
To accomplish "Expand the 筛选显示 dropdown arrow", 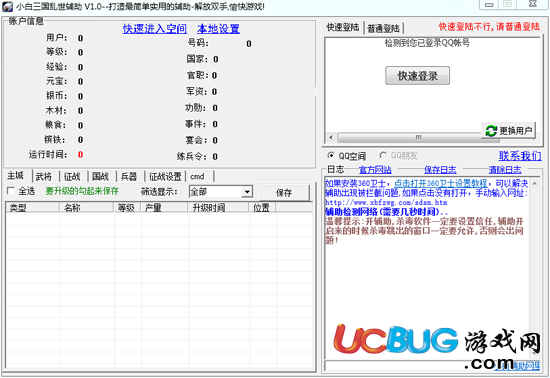I will click(x=247, y=191).
